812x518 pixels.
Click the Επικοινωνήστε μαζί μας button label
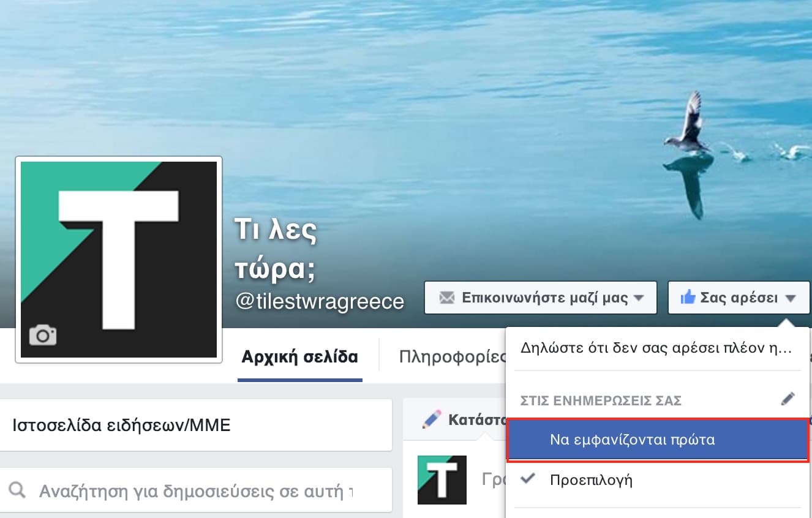point(545,298)
